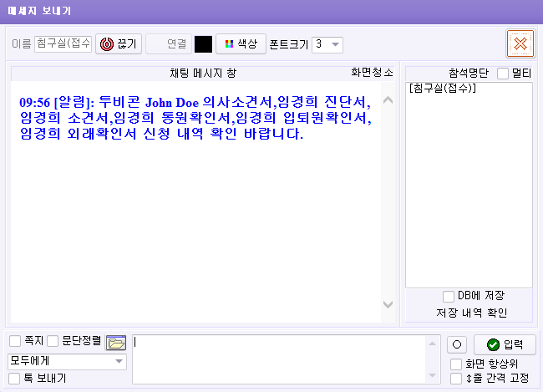Click the 색상 color picker button
The height and width of the screenshot is (392, 543).
(x=241, y=43)
